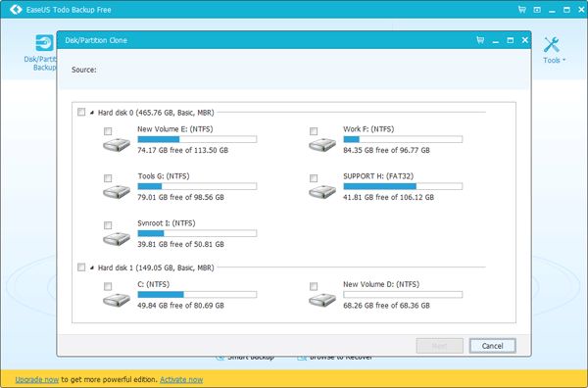588x388 pixels.
Task: Select the SUPPORT H: partition checkbox
Action: tap(314, 178)
